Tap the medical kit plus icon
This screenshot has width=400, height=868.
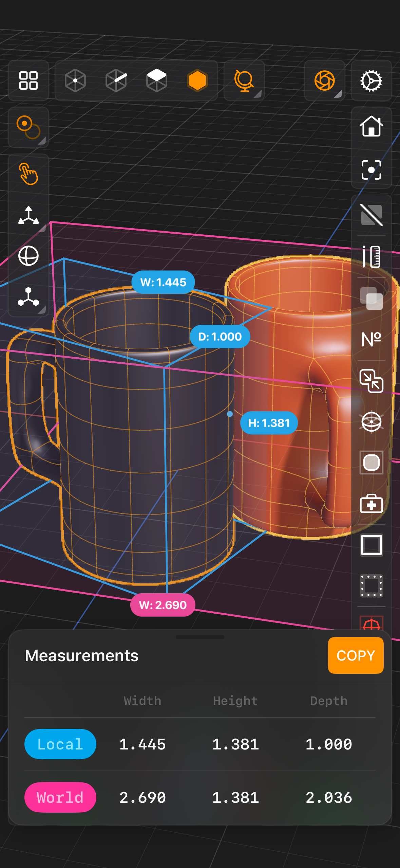tap(371, 504)
